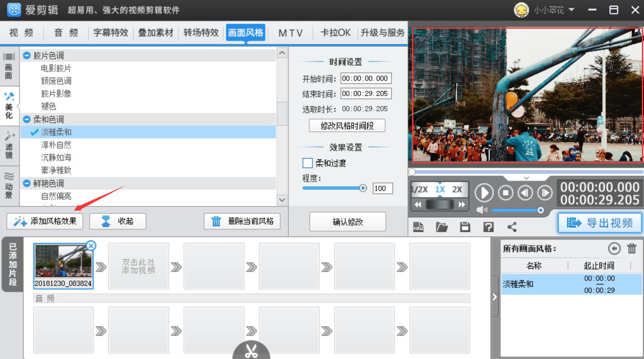Viewport: 644px width, 359px height.
Task: Select the 淡雅柔和 row in 所有画面风格 list
Action: point(571,284)
